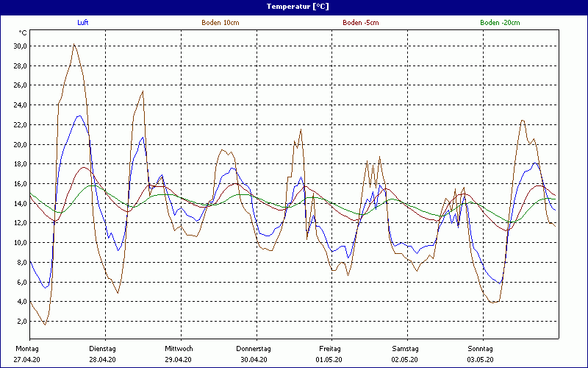This screenshot has width=588, height=368.
Task: Click the 6,0 y-axis value
Action: pyautogui.click(x=21, y=282)
